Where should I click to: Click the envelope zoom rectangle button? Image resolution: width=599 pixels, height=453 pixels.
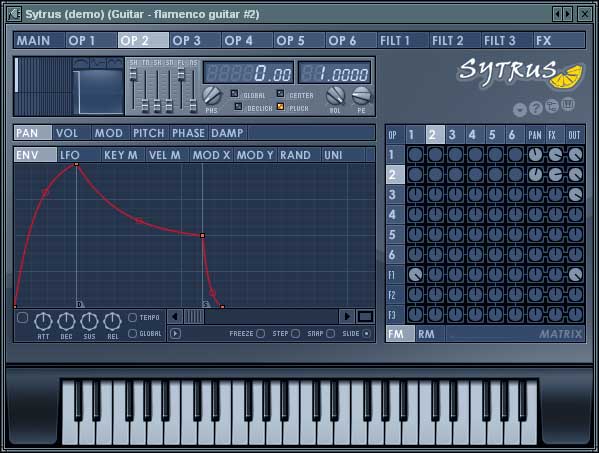pos(365,317)
